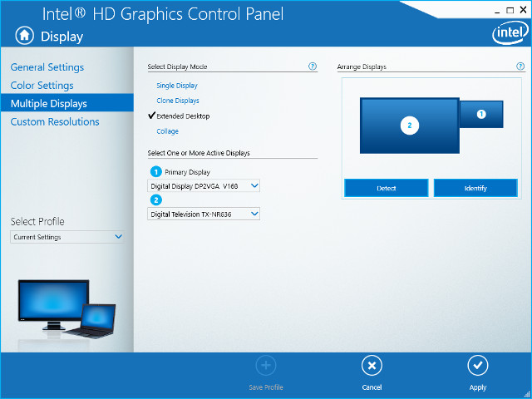532x399 pixels.
Task: Click the window corner size grip
Action: point(527,394)
